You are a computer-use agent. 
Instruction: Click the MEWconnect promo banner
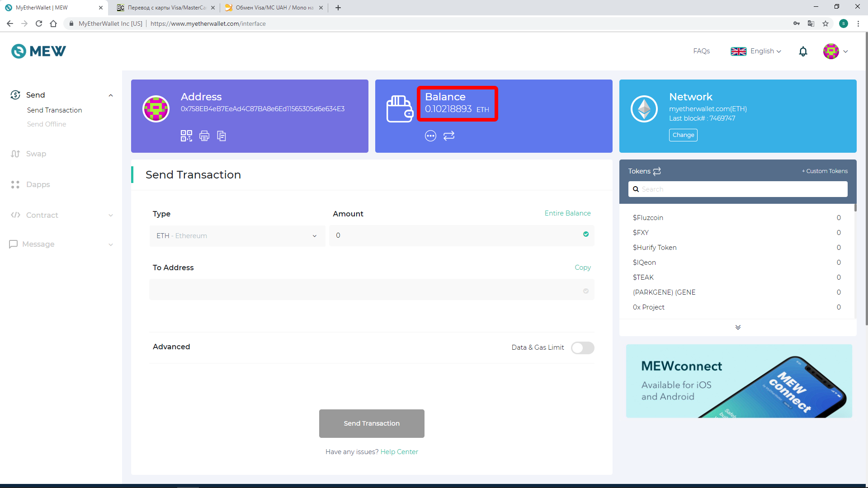pyautogui.click(x=739, y=381)
